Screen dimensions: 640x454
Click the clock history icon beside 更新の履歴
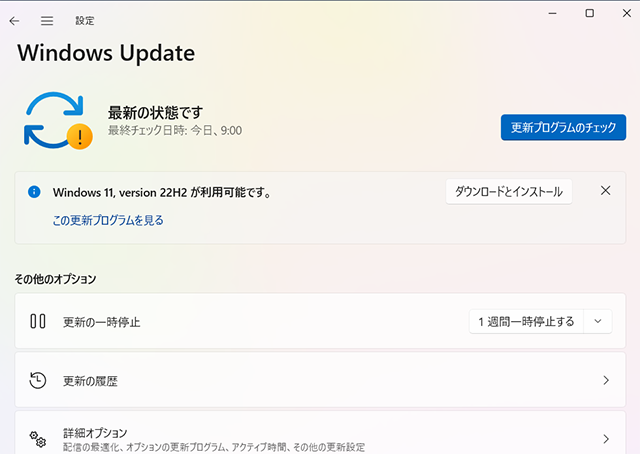pos(38,380)
